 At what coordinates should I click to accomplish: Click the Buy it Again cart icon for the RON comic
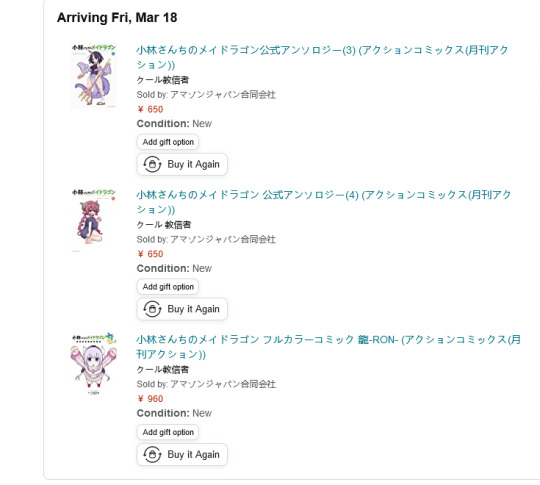pyautogui.click(x=152, y=454)
